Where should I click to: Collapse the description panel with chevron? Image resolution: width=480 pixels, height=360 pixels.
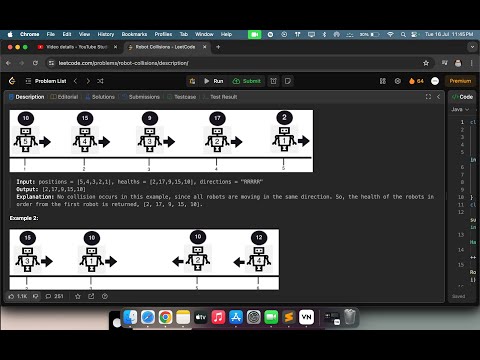point(439,97)
